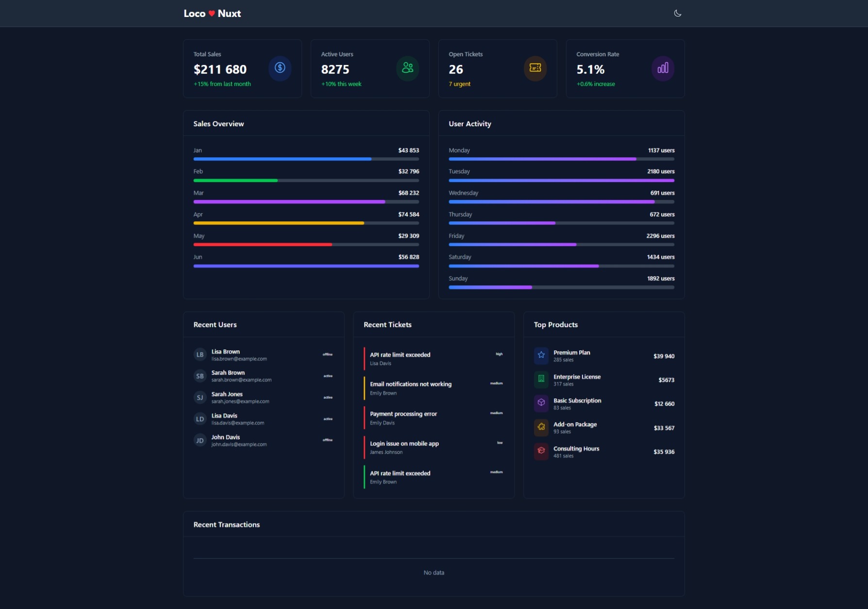The height and width of the screenshot is (609, 868).
Task: Click the high priority label on API rate ticket
Action: click(499, 354)
